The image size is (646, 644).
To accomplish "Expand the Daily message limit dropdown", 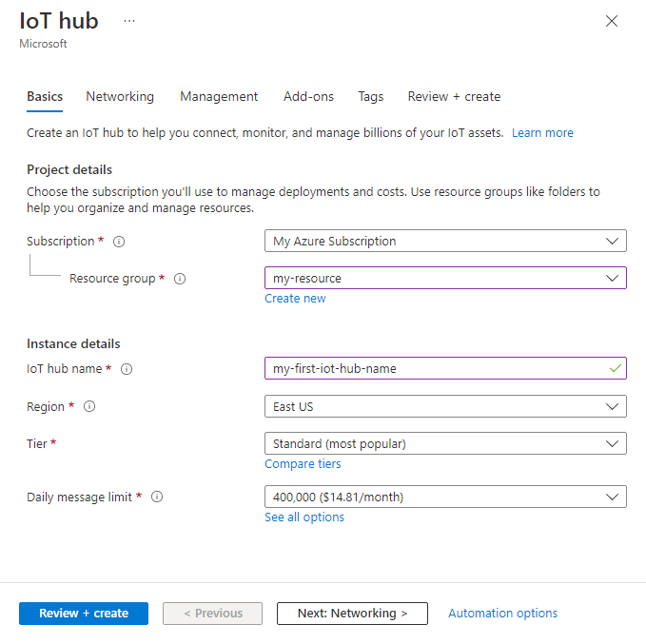I will tap(444, 497).
